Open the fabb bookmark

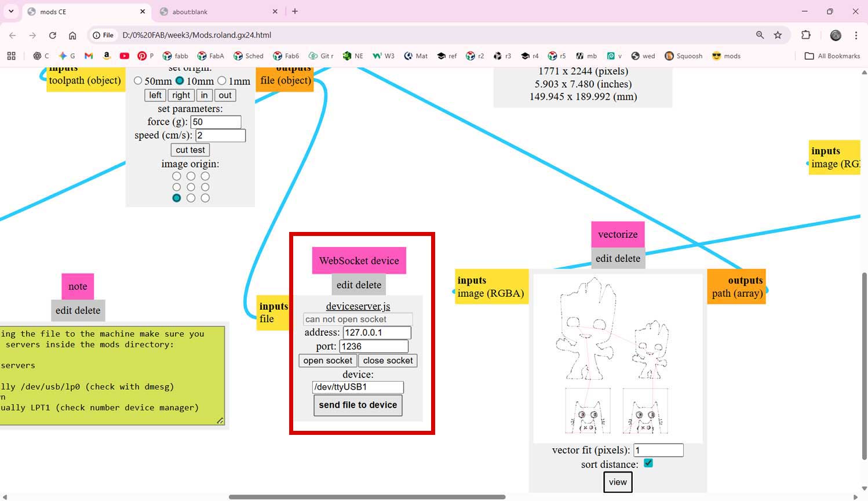pos(176,56)
